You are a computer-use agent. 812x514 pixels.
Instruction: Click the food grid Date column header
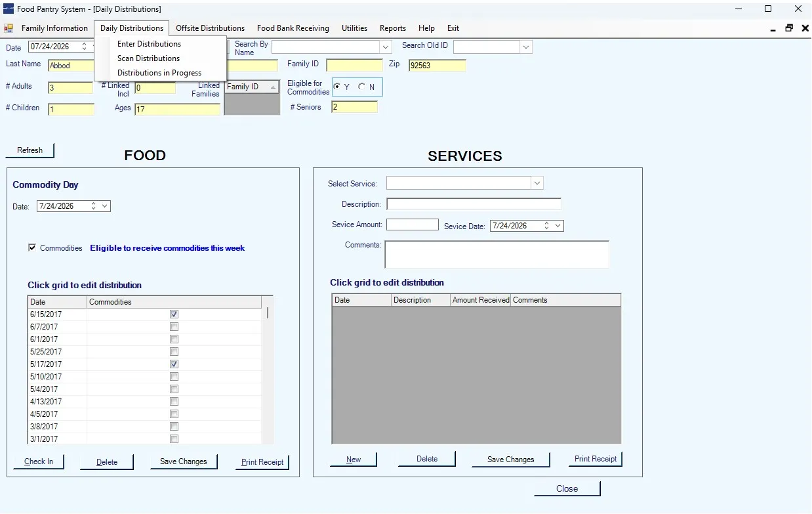57,302
